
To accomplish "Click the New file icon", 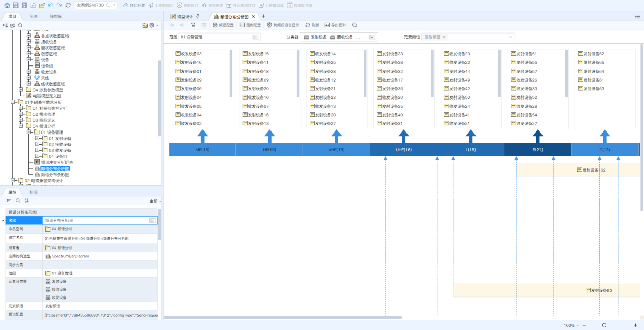I will pos(33,5).
